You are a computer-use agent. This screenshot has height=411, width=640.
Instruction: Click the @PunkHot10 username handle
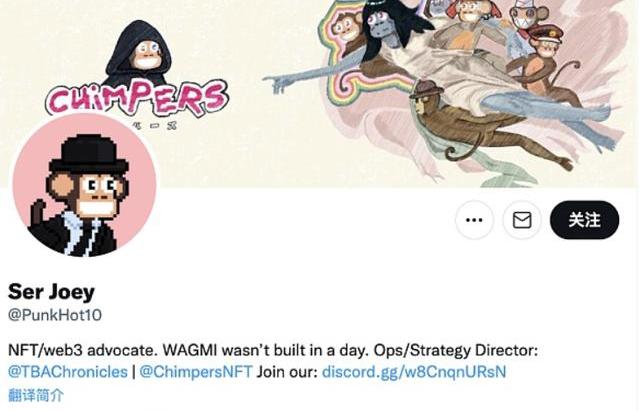point(55,315)
